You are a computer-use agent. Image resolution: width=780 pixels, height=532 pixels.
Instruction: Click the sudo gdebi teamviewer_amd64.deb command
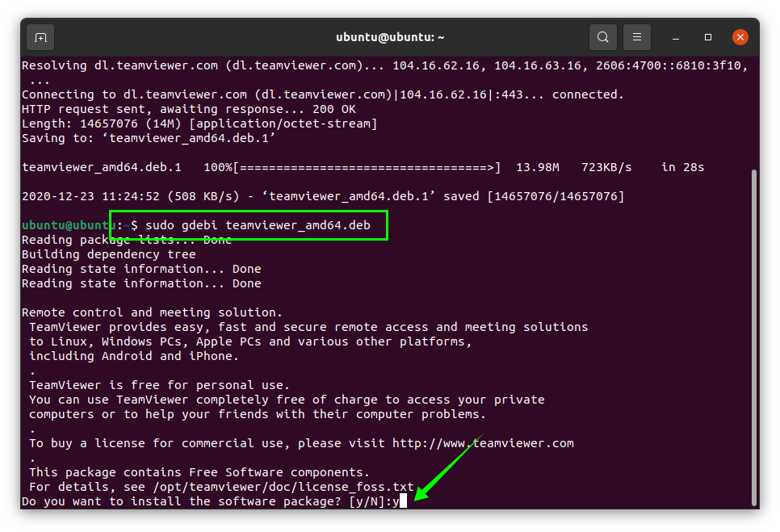(258, 225)
